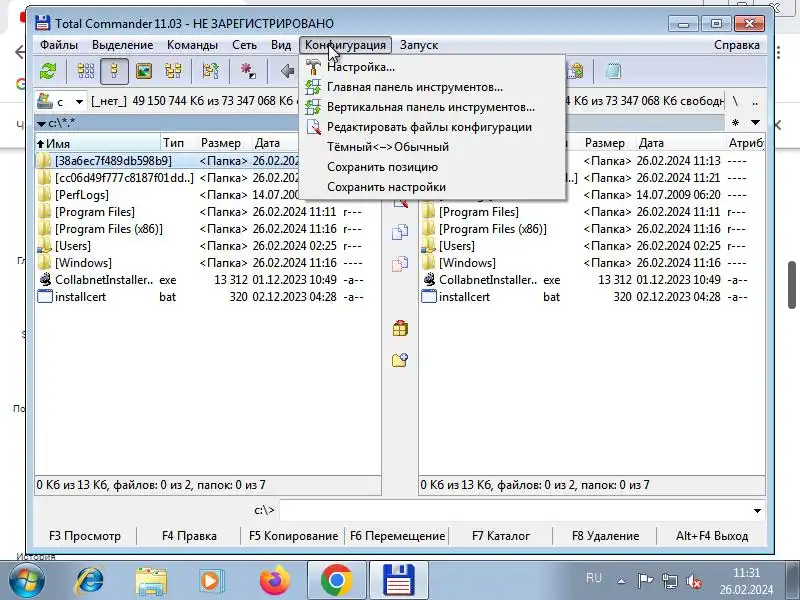Open the Запуск menu
Image resolution: width=800 pixels, height=600 pixels.
419,45
